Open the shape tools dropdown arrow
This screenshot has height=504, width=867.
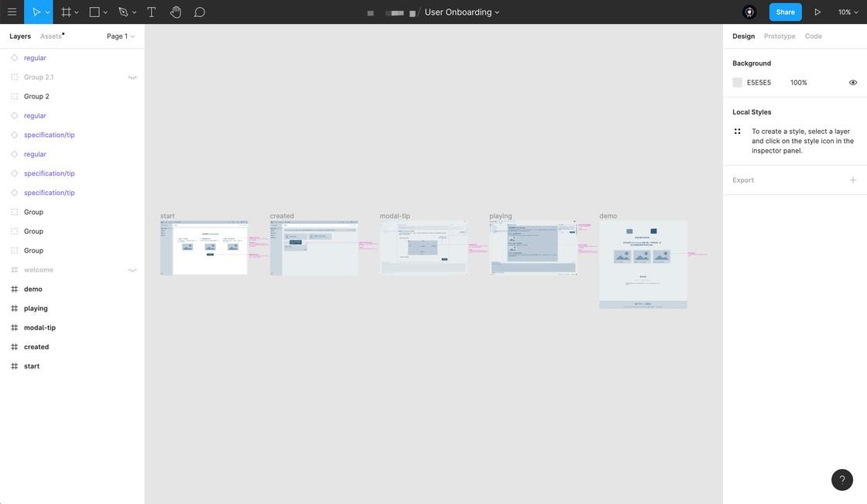pos(105,12)
